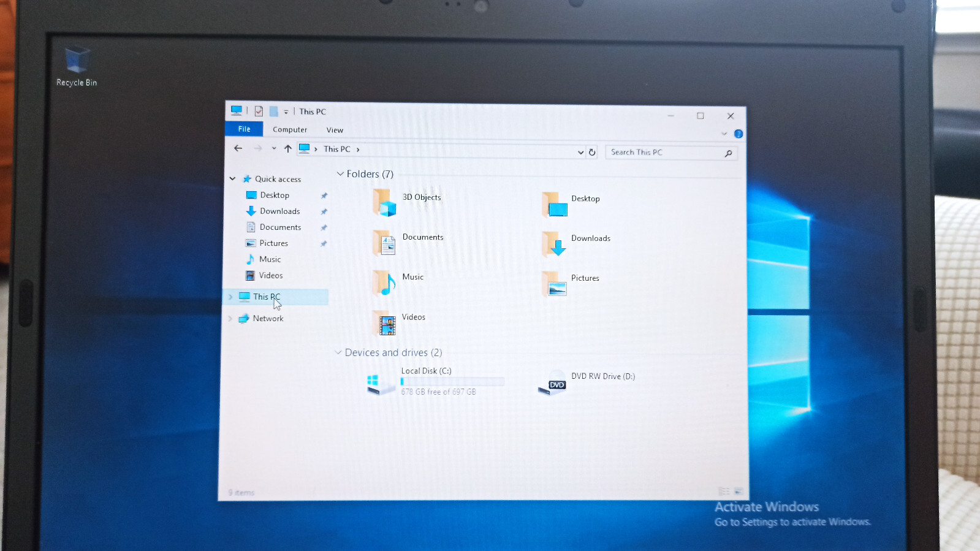Switch to Large icons view in status bar
Screen dimensions: 980x551
click(739, 492)
